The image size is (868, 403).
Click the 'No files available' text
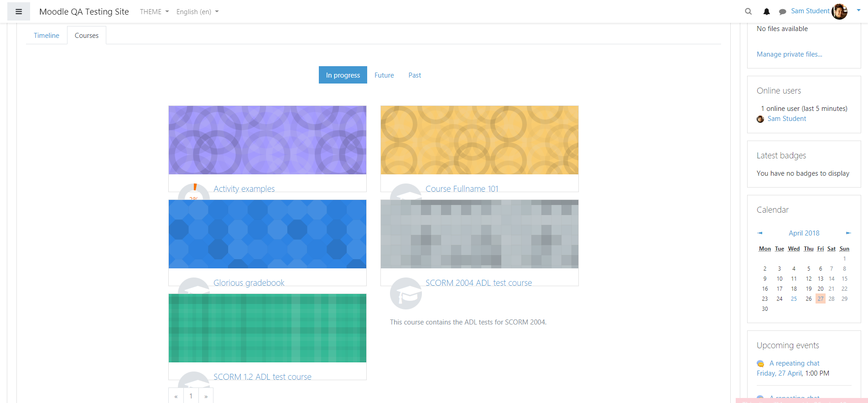pos(782,29)
